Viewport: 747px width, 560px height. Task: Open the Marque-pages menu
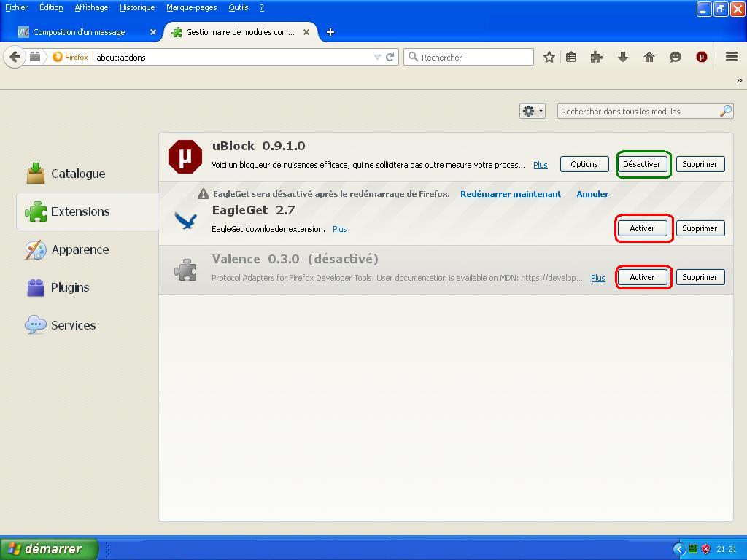click(x=192, y=7)
